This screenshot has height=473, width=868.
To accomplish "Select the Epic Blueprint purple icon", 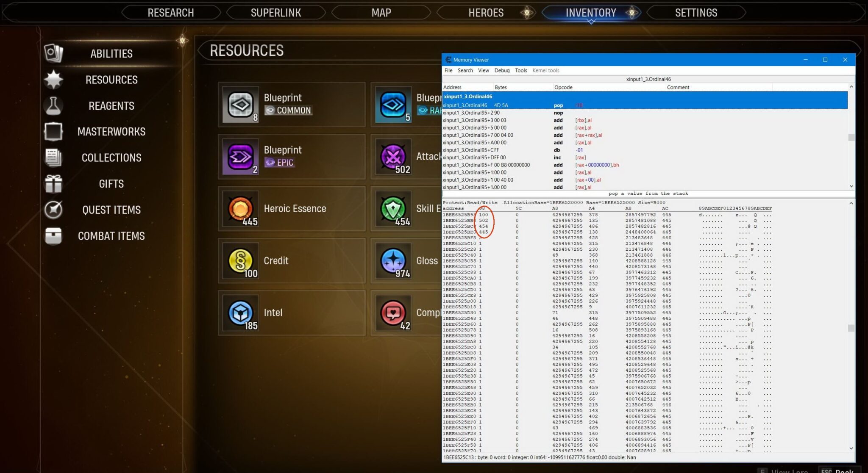I will point(241,157).
